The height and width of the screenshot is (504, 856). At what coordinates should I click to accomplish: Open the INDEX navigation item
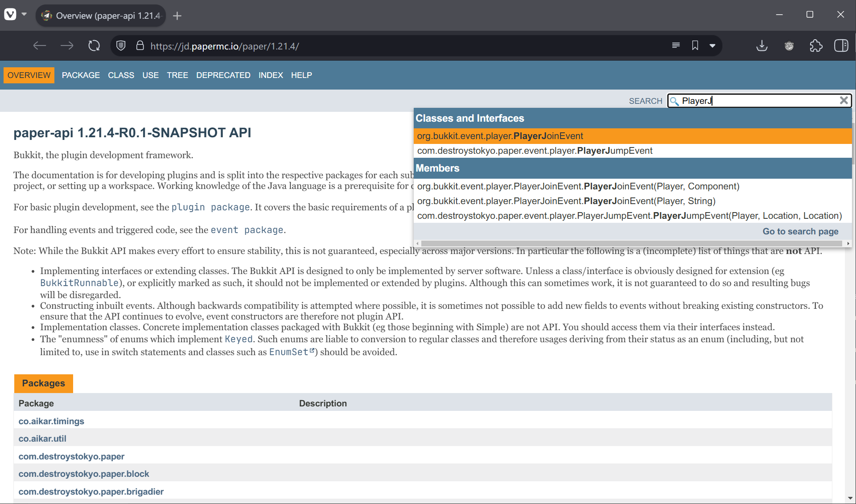271,75
